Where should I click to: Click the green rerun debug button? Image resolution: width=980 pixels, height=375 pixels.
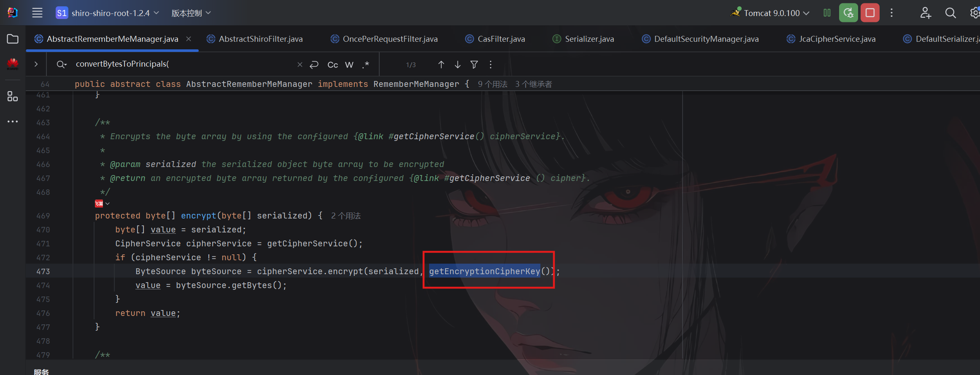(x=848, y=13)
